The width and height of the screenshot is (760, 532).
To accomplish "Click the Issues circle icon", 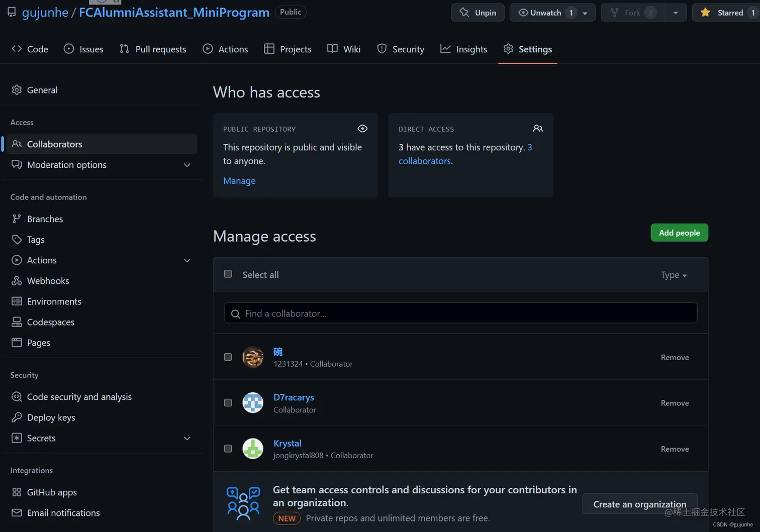I will click(x=69, y=49).
